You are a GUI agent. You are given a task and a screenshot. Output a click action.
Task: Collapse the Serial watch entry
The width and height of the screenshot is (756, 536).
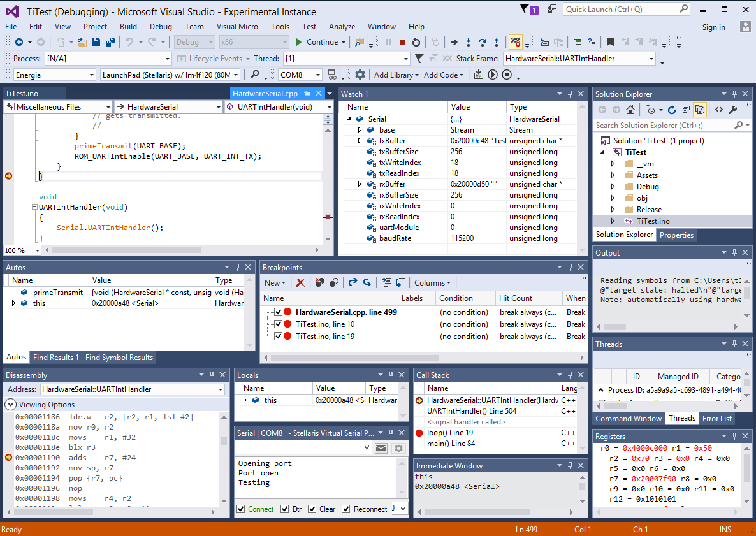(349, 119)
